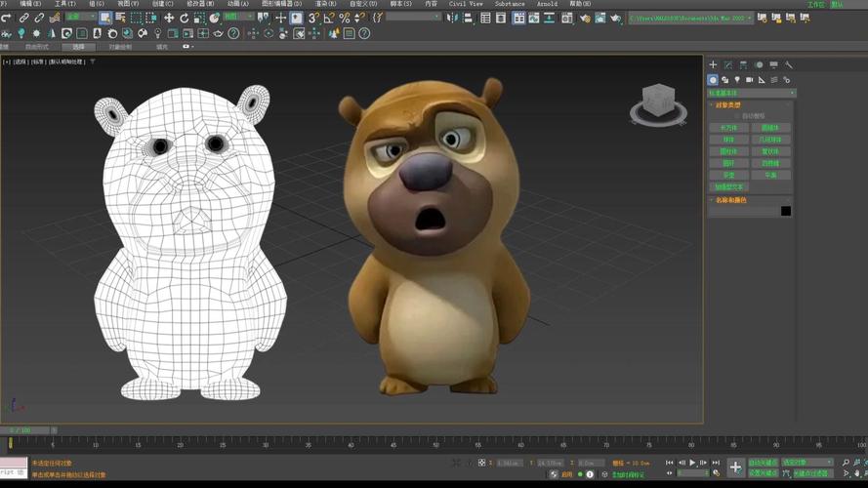Screen dimensions: 868x488
Task: Open the Create panel plus tab
Action: coord(713,64)
